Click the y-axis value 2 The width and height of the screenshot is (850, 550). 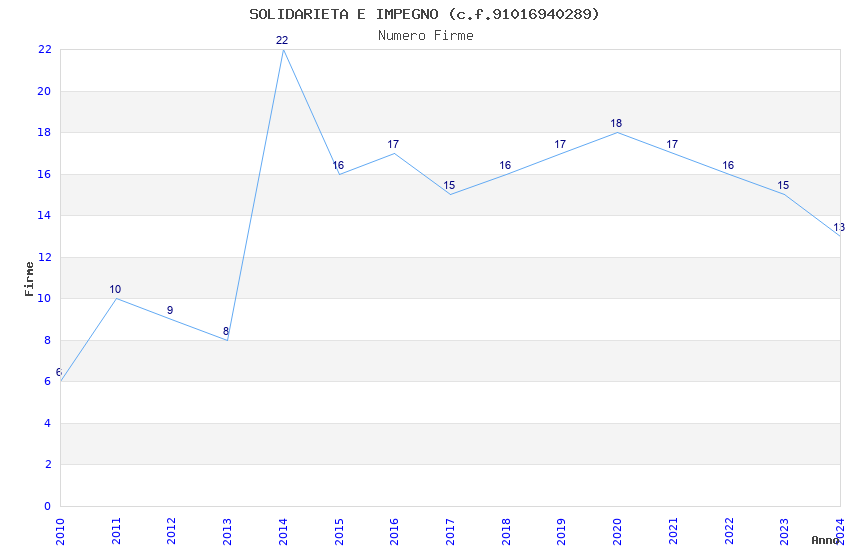point(48,464)
